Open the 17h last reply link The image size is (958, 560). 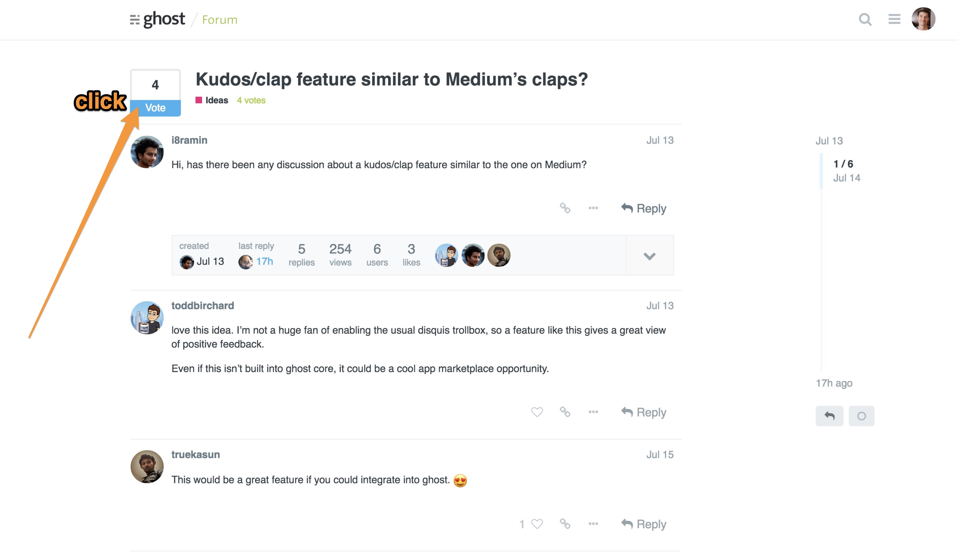pos(265,262)
